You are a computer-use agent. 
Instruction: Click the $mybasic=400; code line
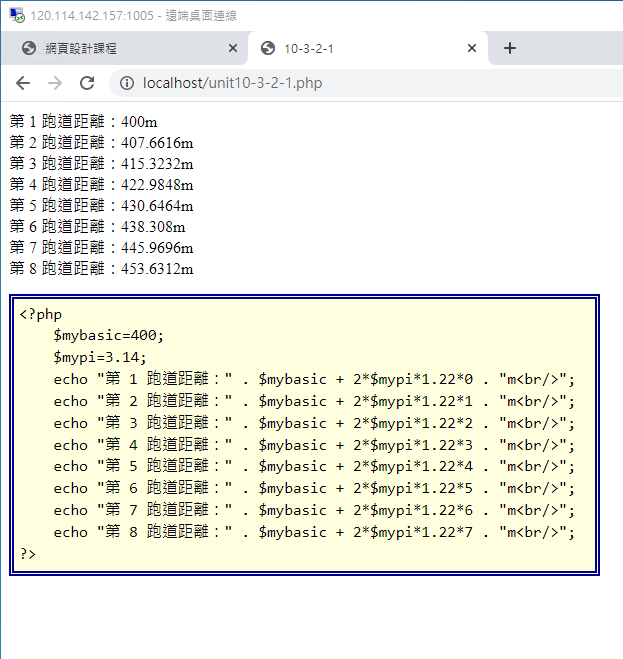108,335
